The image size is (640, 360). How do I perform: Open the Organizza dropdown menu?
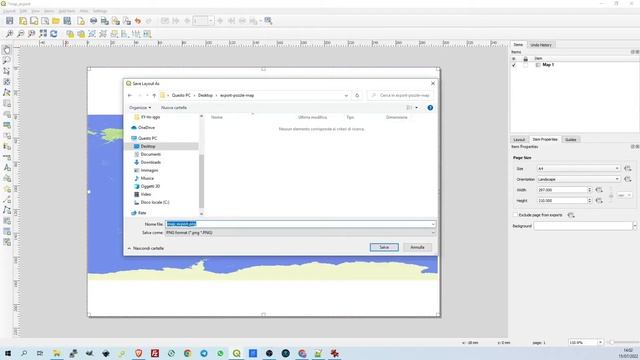click(x=140, y=108)
